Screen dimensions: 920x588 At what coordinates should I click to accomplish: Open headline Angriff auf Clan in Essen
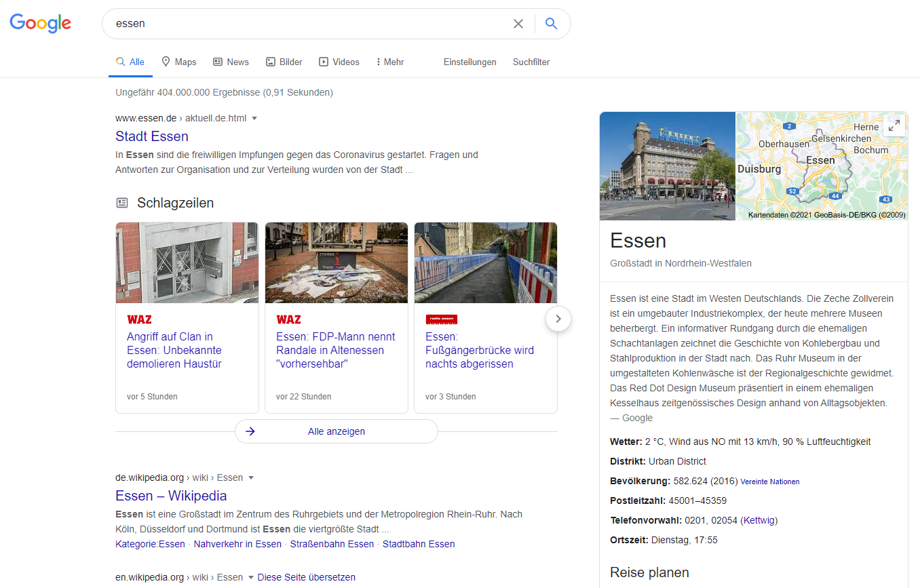[x=174, y=350]
